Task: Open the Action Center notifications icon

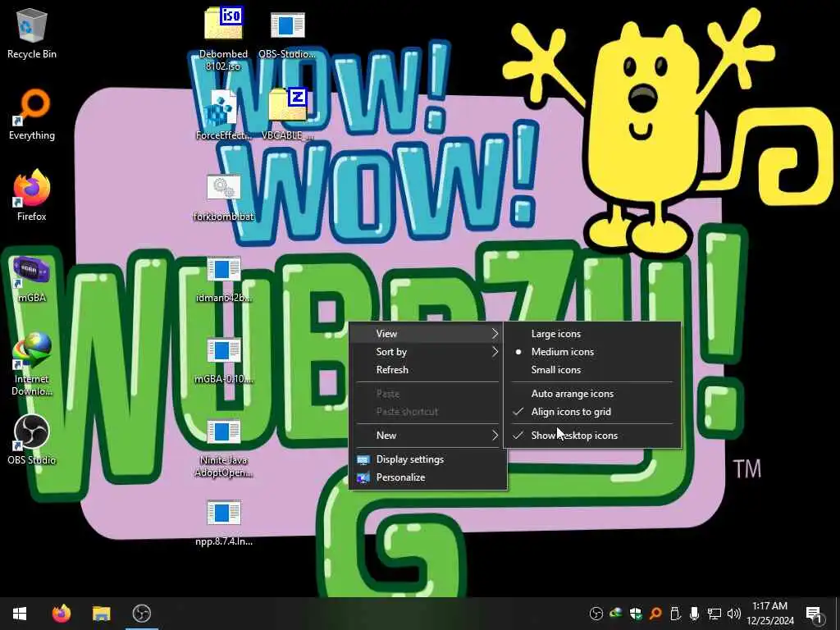Action: pos(814,614)
